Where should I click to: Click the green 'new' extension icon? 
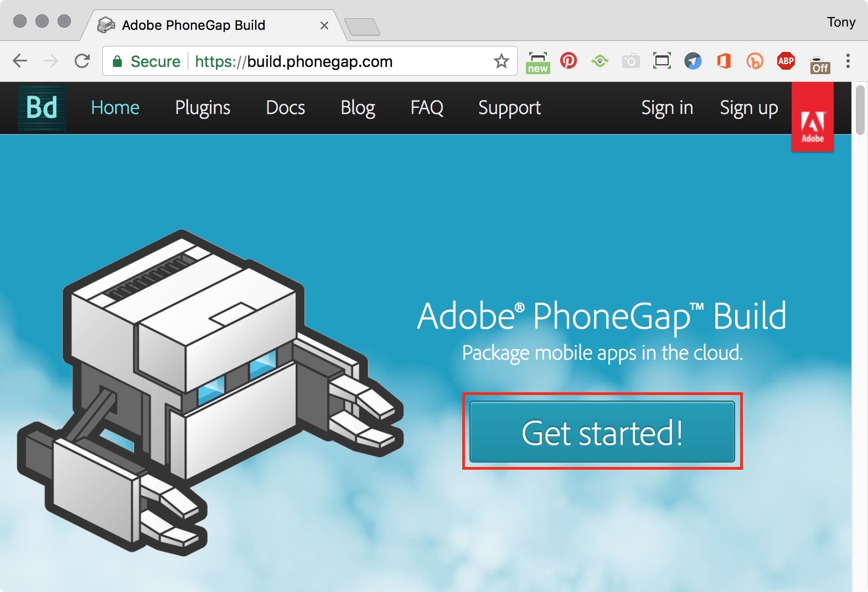coord(538,62)
